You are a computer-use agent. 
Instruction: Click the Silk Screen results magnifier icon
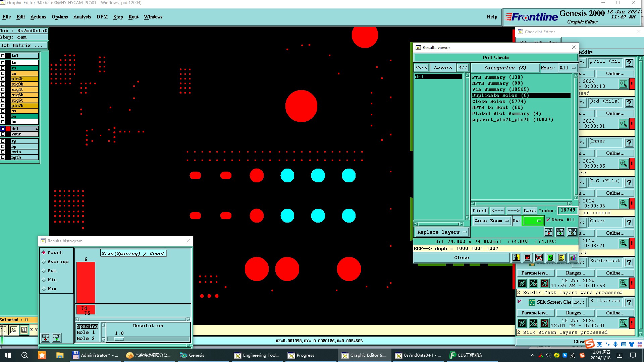pos(623,323)
